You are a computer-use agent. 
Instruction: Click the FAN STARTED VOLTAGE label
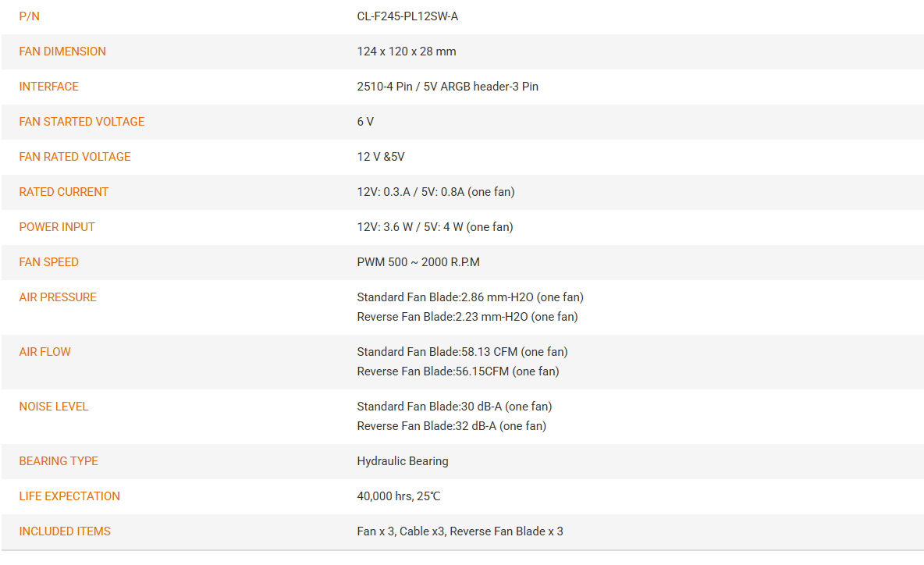pyautogui.click(x=81, y=122)
